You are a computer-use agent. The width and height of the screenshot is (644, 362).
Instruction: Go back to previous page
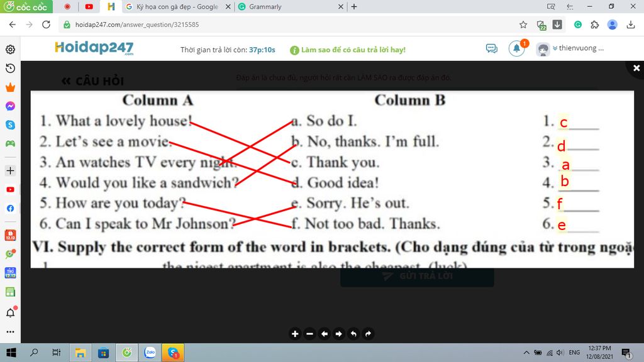click(x=13, y=25)
